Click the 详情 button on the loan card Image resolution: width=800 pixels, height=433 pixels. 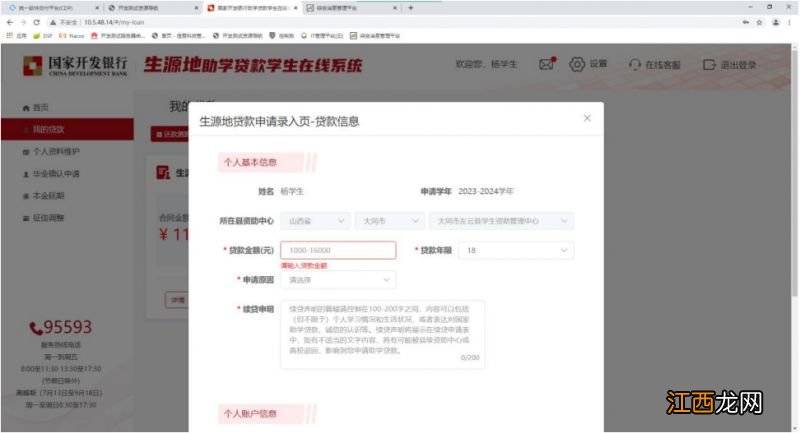click(x=177, y=300)
